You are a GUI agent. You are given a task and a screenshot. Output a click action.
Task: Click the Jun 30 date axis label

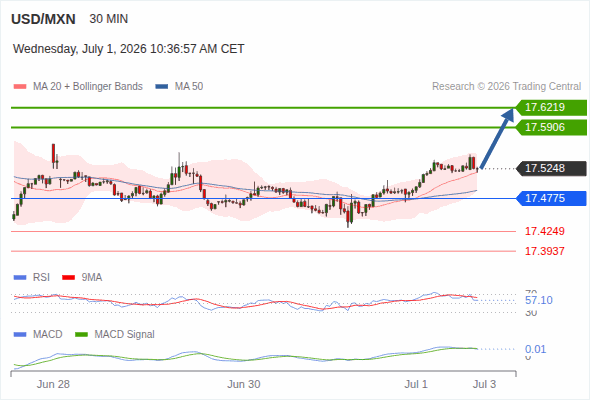tap(244, 384)
